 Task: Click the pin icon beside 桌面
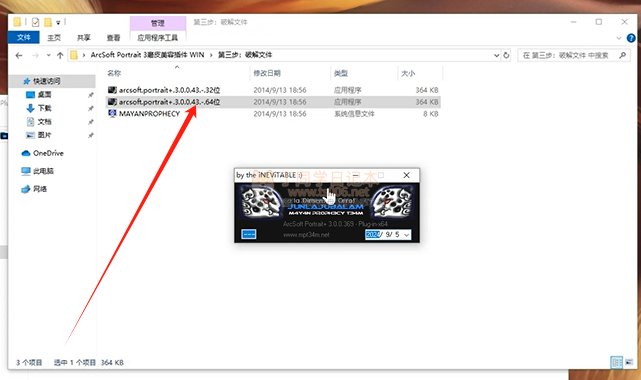pos(90,95)
